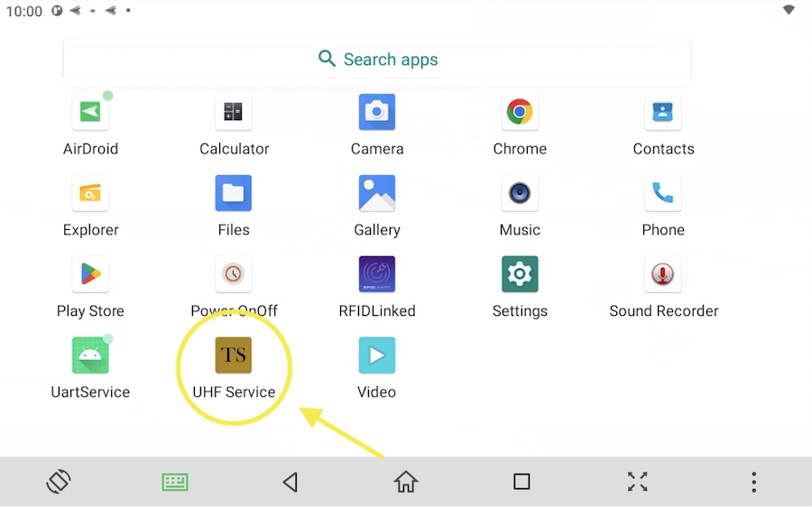Viewport: 812px width, 507px height.
Task: Show the green keyboard button
Action: coord(175,482)
